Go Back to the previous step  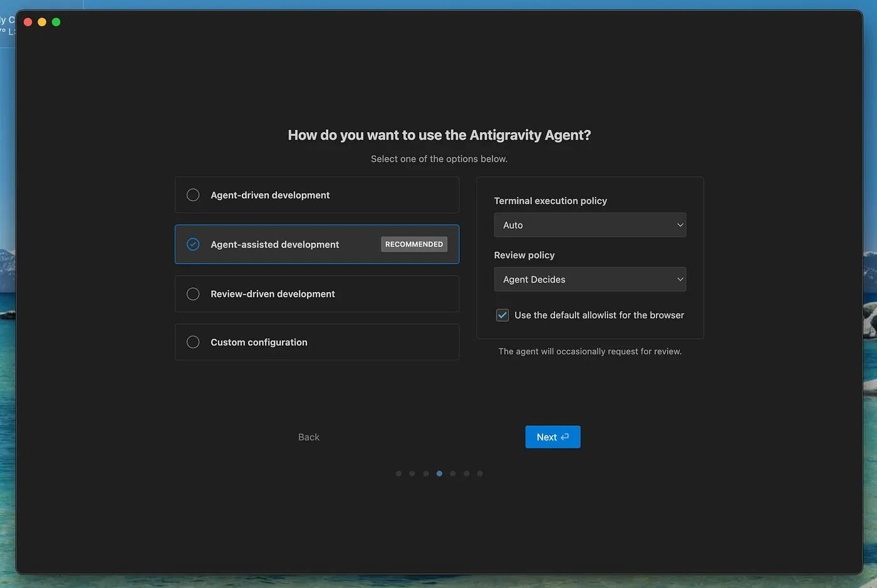pos(309,437)
